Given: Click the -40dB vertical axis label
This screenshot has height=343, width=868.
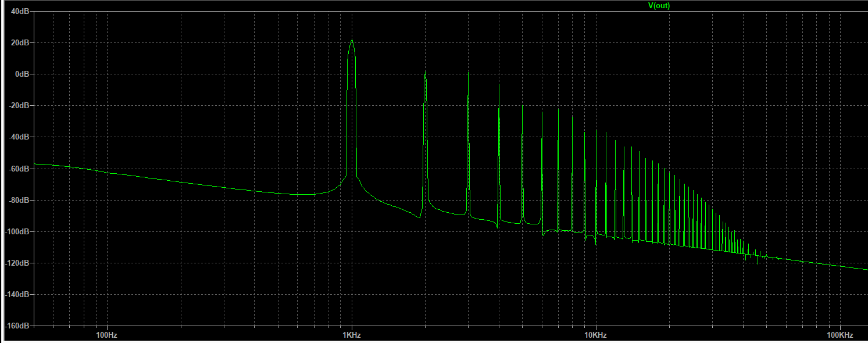Looking at the screenshot, I should [20, 137].
